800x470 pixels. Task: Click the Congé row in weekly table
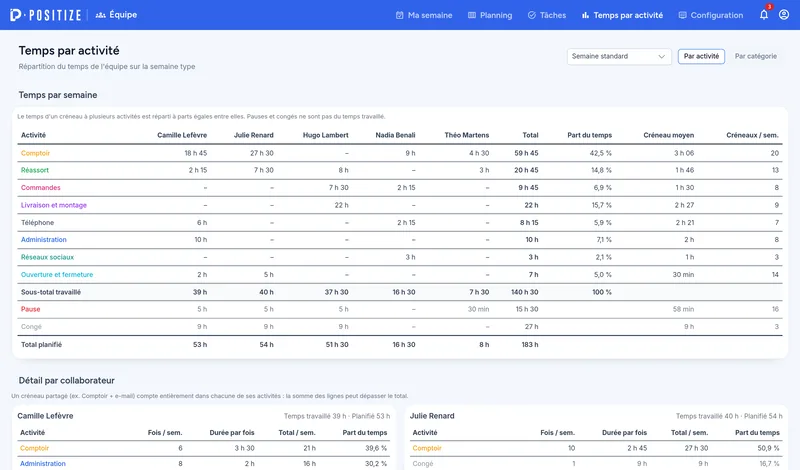[31, 327]
